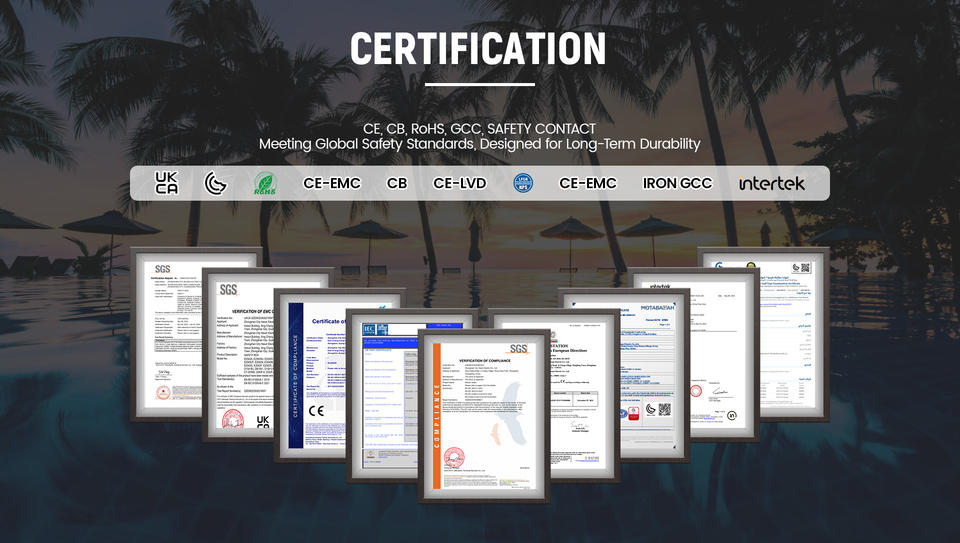Click the UKCA logo in the badge bar

point(167,183)
